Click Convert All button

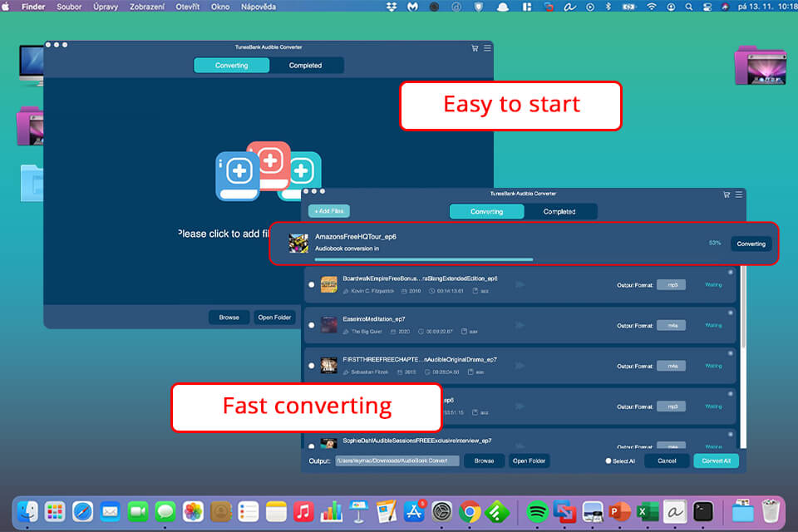pyautogui.click(x=716, y=461)
